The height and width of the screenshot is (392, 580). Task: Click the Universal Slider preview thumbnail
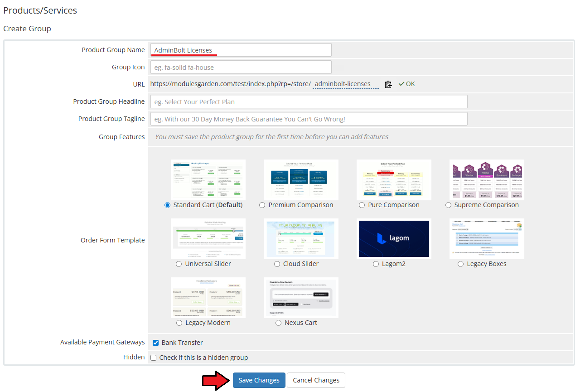coord(208,239)
